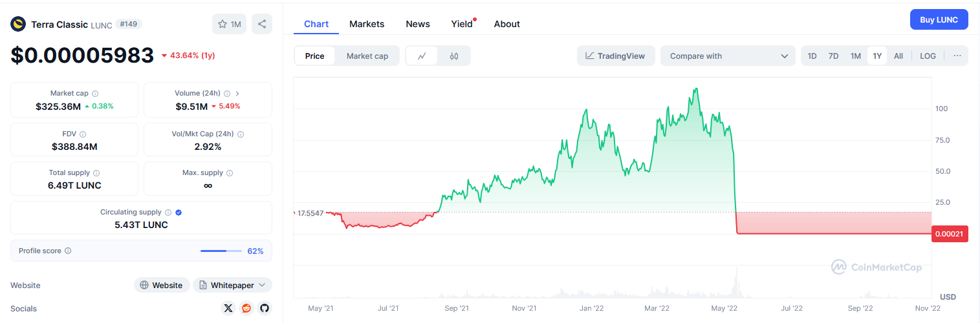Switch to the Chart tab
The width and height of the screenshot is (980, 323).
click(316, 24)
